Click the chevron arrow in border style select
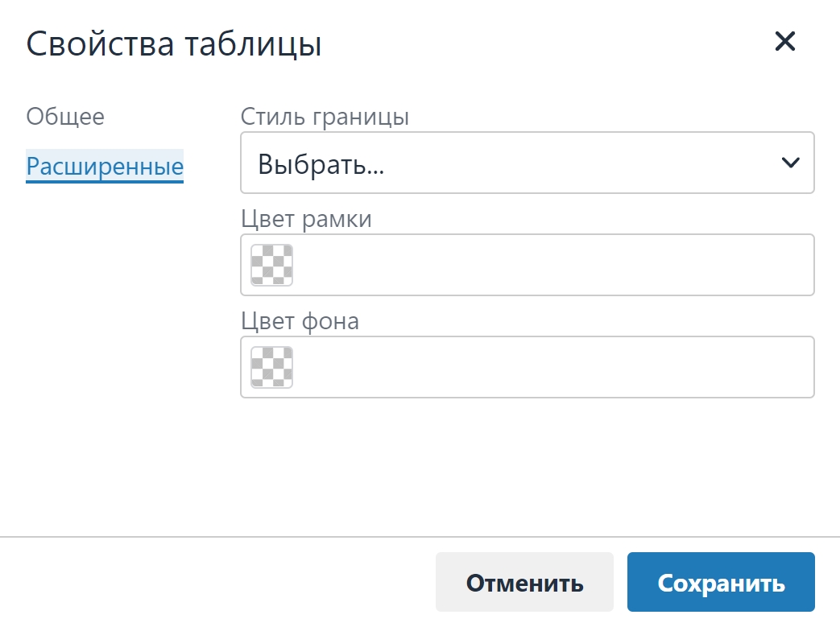This screenshot has height=623, width=840. (790, 163)
